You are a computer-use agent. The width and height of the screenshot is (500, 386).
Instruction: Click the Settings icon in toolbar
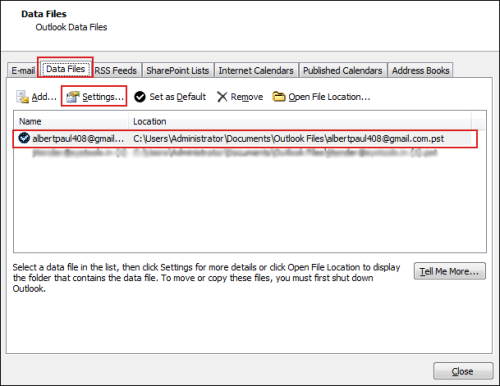coord(72,97)
